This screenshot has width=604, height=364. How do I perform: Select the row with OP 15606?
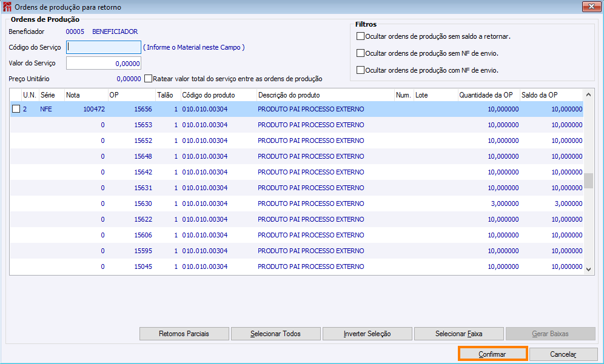297,235
